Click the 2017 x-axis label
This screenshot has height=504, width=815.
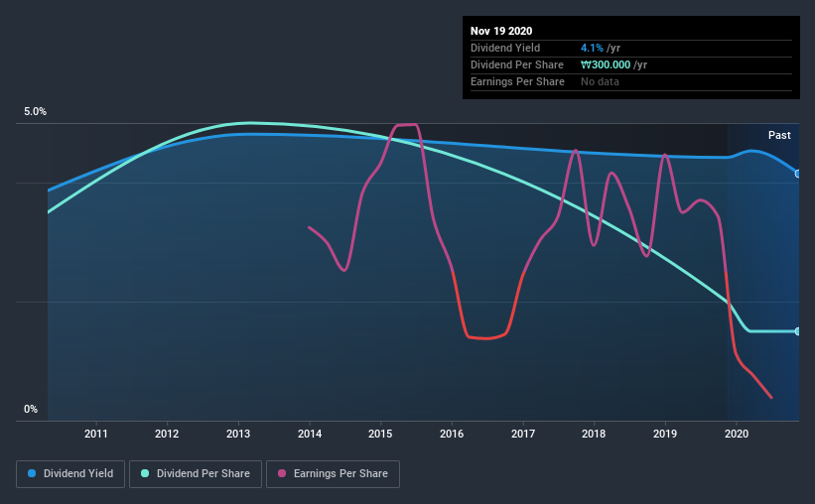click(x=523, y=434)
